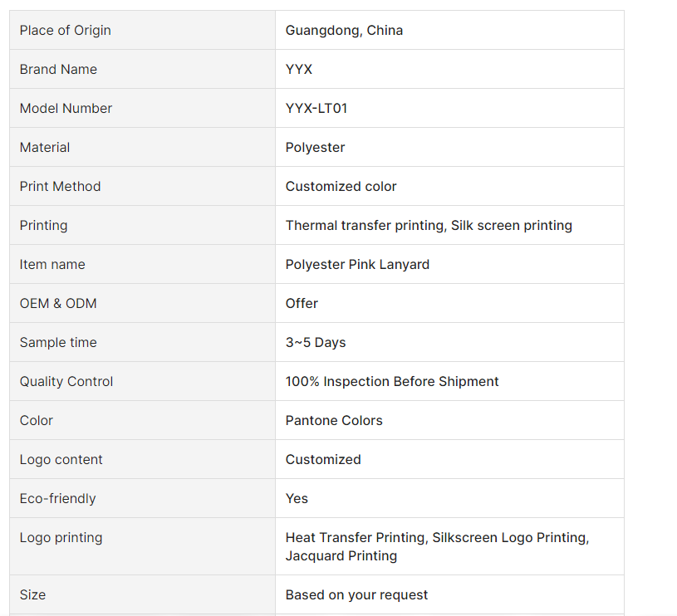Select the OEM & ODM label
The image size is (677, 616).
[58, 304]
